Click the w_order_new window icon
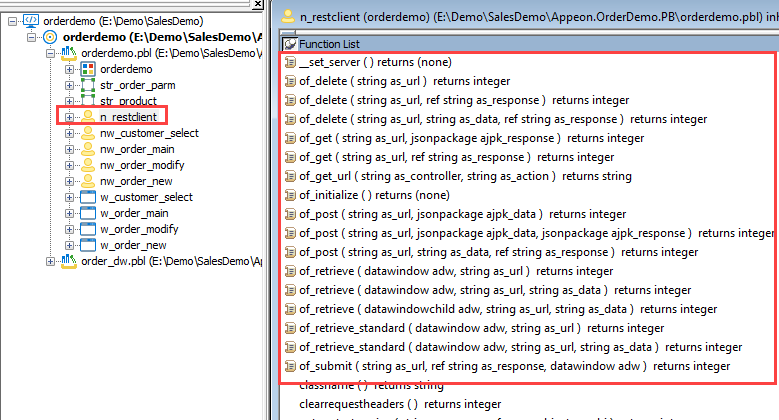Viewport: 779px width, 420px height. (88, 245)
